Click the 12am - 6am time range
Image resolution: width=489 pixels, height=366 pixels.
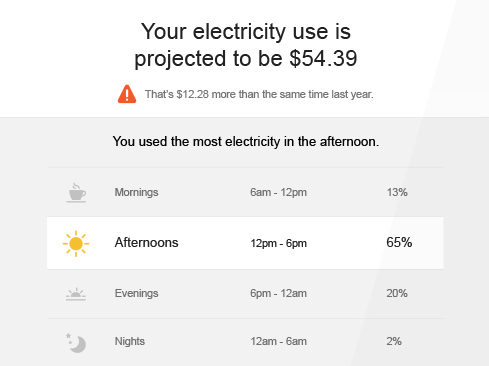pyautogui.click(x=278, y=341)
